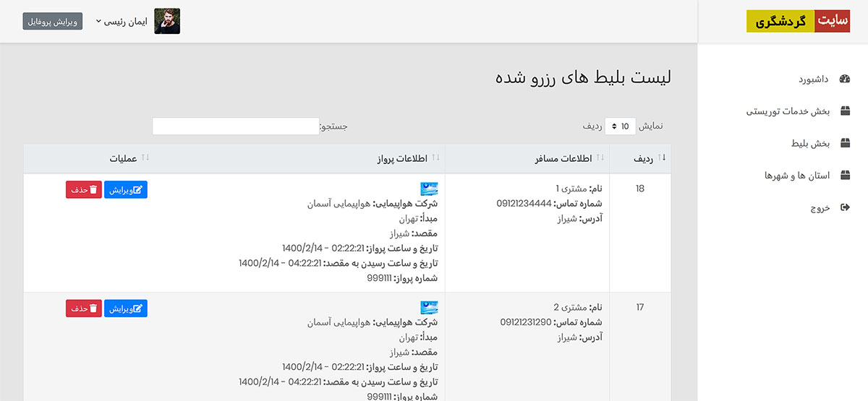The image size is (868, 401).
Task: Expand the ایمان رئیسی user menu
Action: coord(121,22)
